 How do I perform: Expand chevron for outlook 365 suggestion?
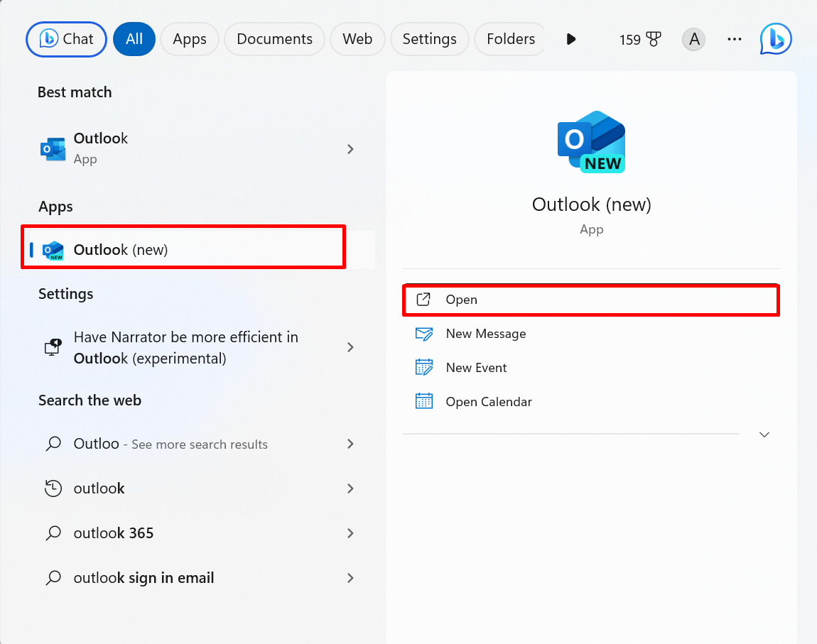[x=350, y=533]
